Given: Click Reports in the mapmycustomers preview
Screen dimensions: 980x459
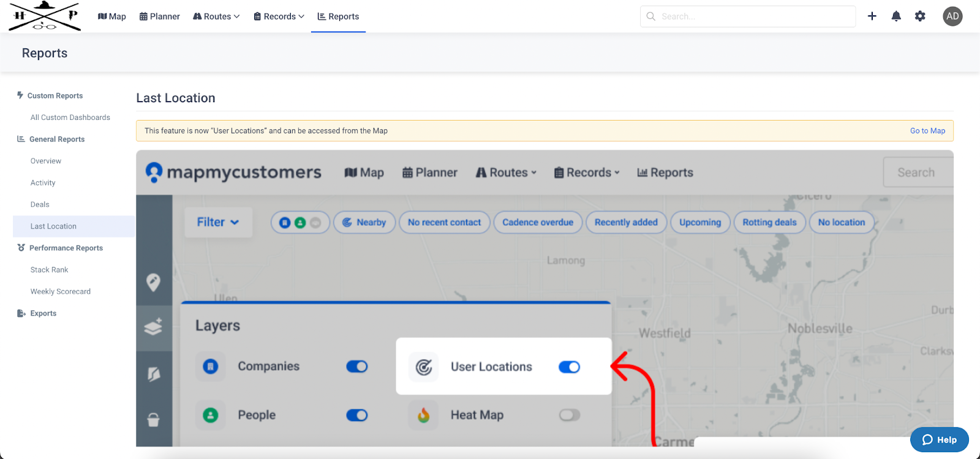Looking at the screenshot, I should 665,173.
